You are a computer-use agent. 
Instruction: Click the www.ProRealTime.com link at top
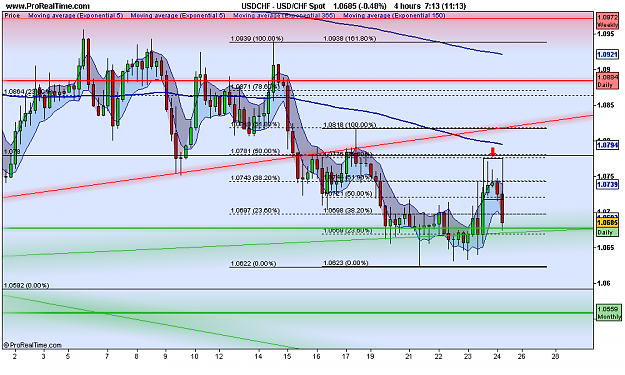[x=47, y=6]
